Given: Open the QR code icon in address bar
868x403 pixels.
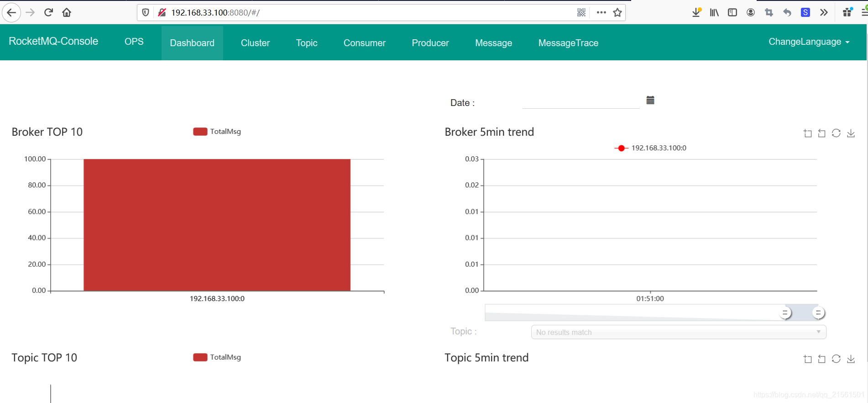Looking at the screenshot, I should 581,12.
